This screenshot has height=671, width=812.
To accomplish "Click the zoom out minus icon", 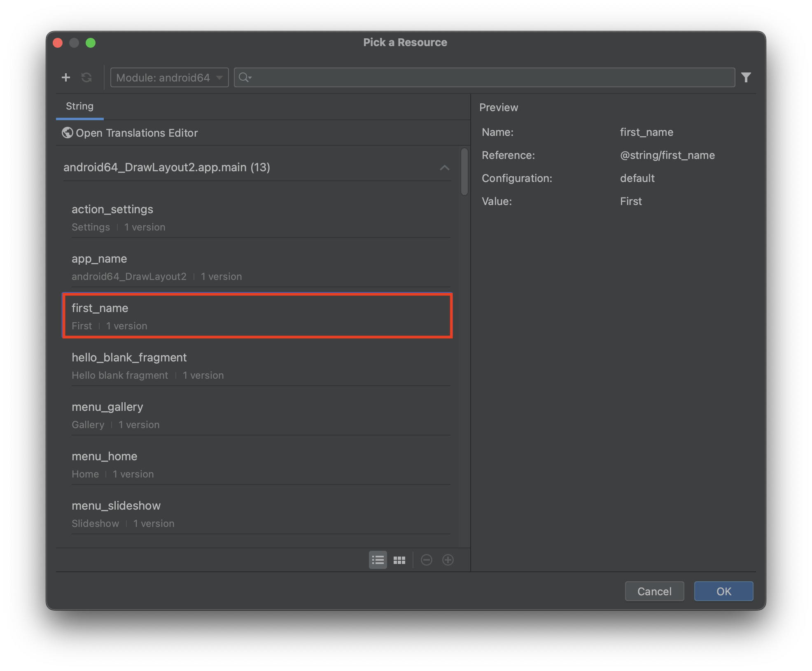I will tap(427, 560).
